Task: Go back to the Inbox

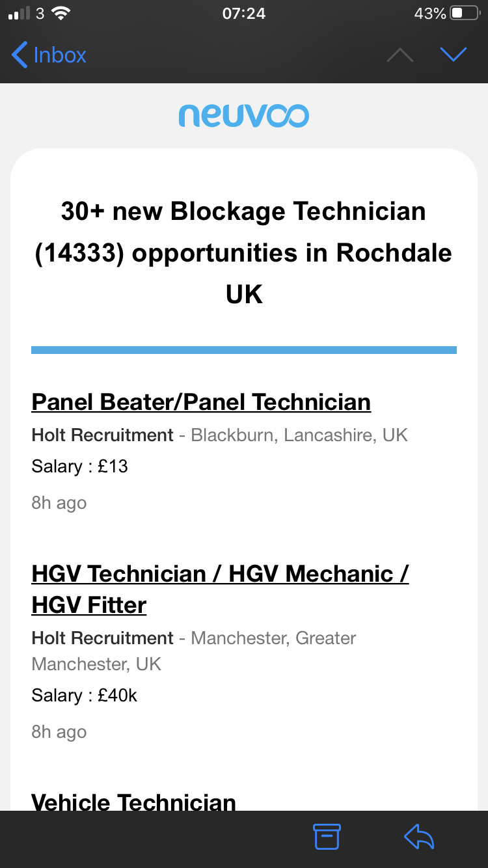Action: point(49,55)
